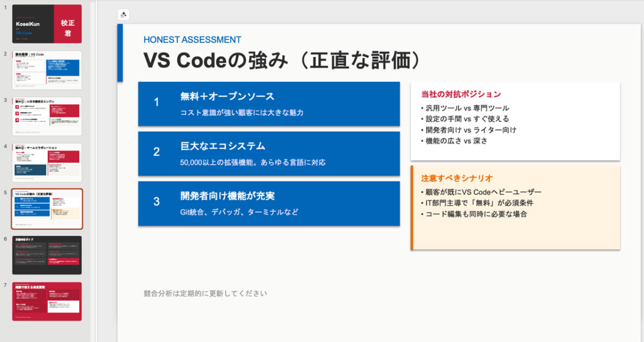Screen dimensions: 644x342
Task: Click the bullet '開発者向け vs ライター向け'
Action: pyautogui.click(x=469, y=130)
